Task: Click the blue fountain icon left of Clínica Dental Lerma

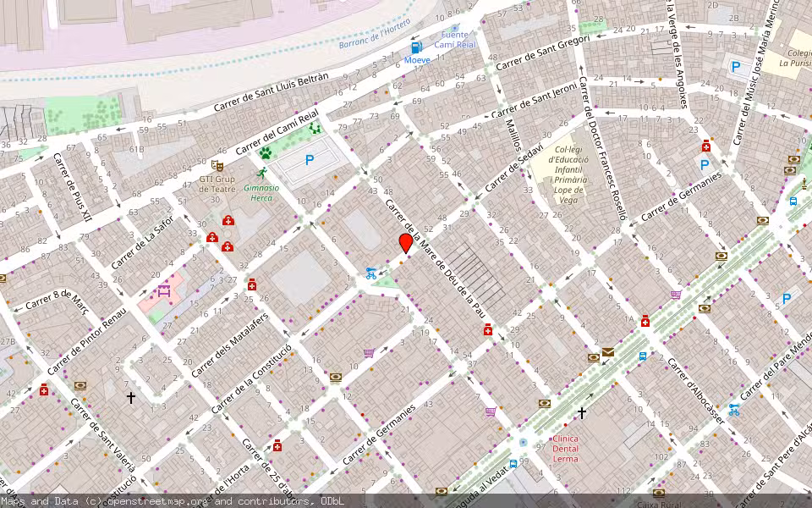Action: pyautogui.click(x=523, y=442)
